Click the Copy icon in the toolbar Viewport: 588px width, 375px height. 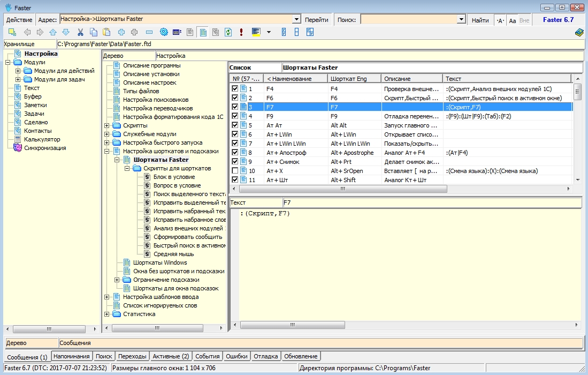(94, 32)
